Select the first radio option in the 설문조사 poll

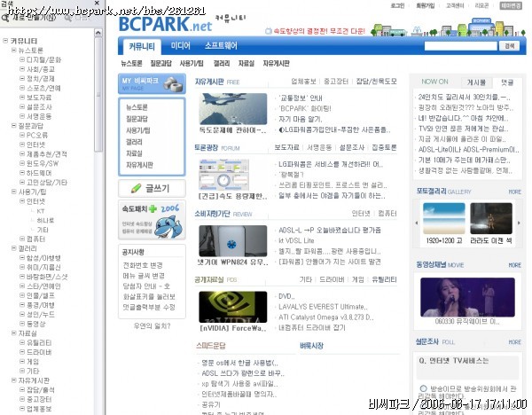point(423,388)
